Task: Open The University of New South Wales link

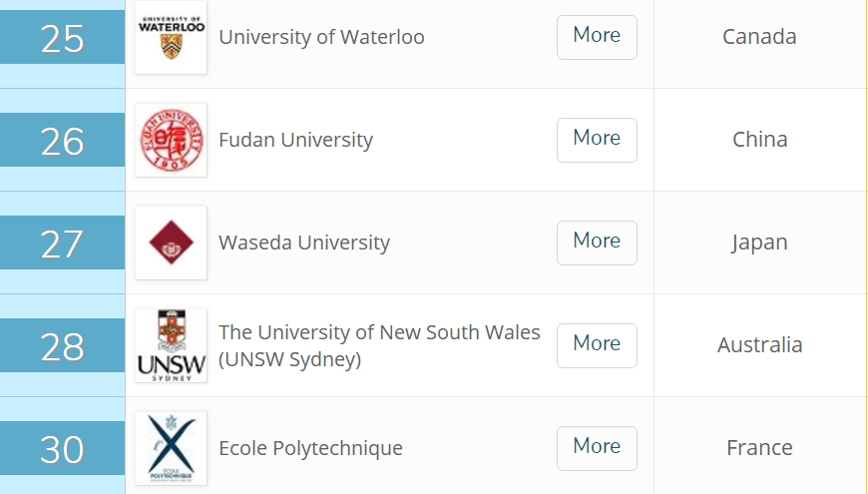Action: [x=379, y=345]
